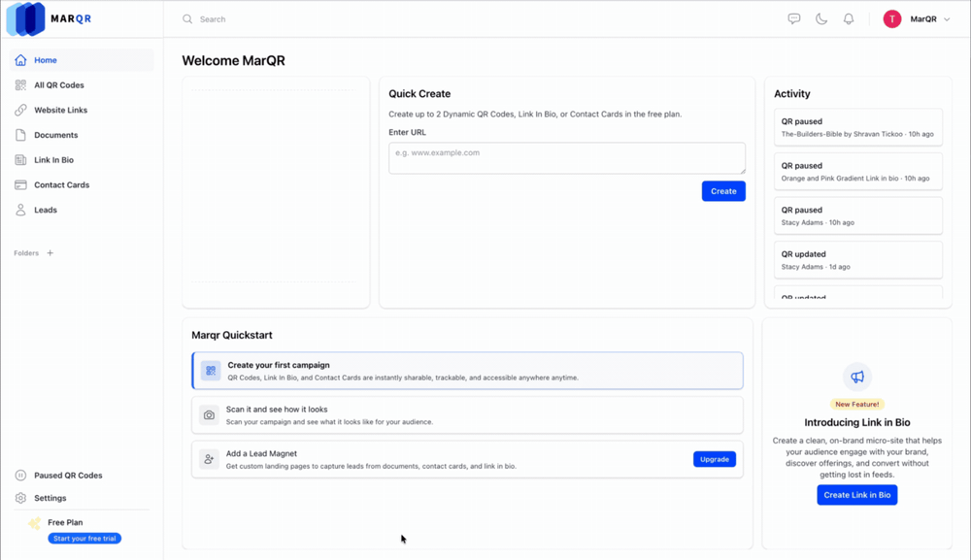Open Stacy Adams QR paused activity
971x560 pixels.
[857, 216]
